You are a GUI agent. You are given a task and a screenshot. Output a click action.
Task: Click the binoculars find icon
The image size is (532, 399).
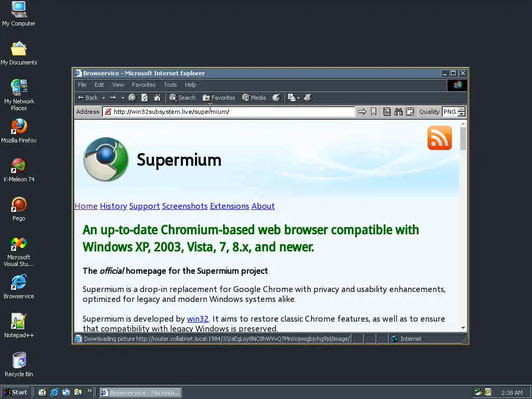[x=398, y=112]
